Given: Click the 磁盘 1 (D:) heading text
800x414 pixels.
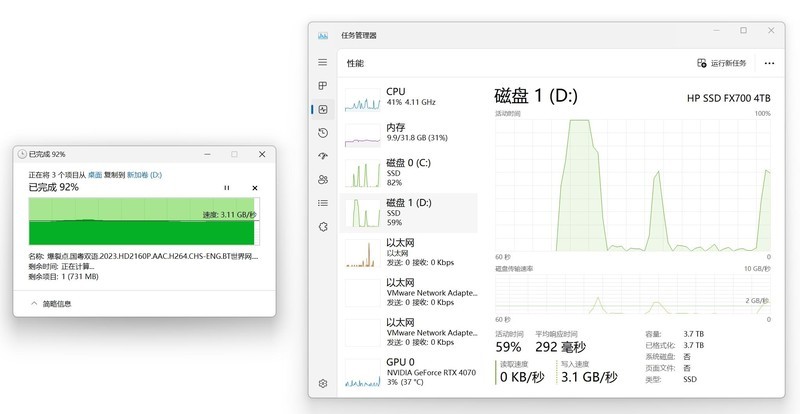Looking at the screenshot, I should 536,95.
